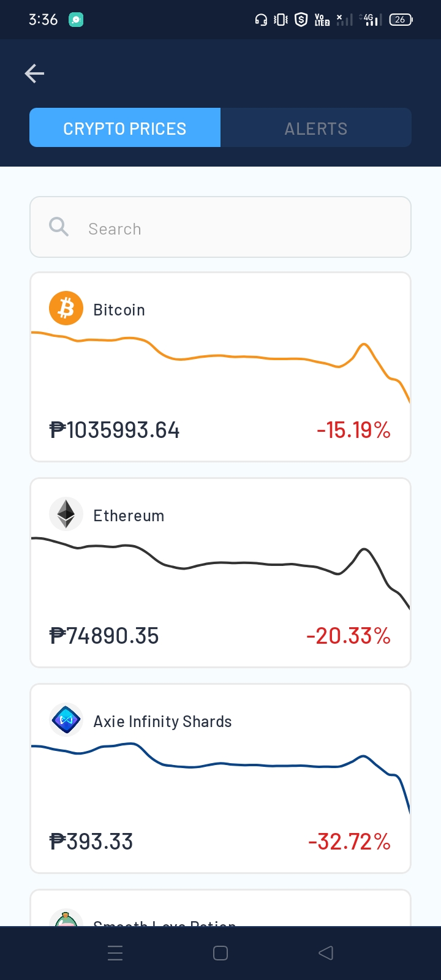Open the Ethereum price ₱74890.35
This screenshot has width=441, height=980.
[x=104, y=636]
